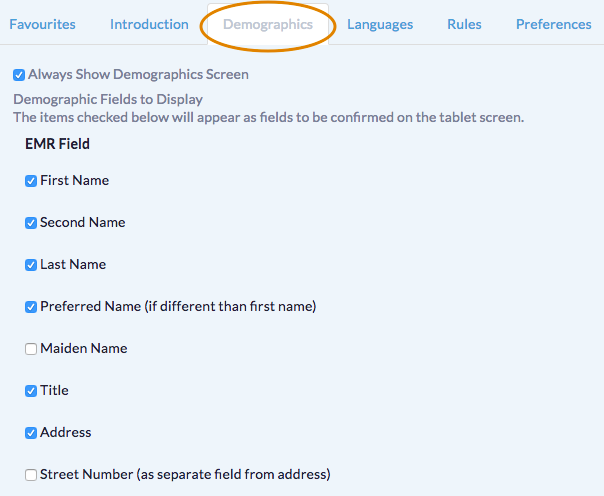
Task: Switch to the Introduction tab
Action: (149, 24)
